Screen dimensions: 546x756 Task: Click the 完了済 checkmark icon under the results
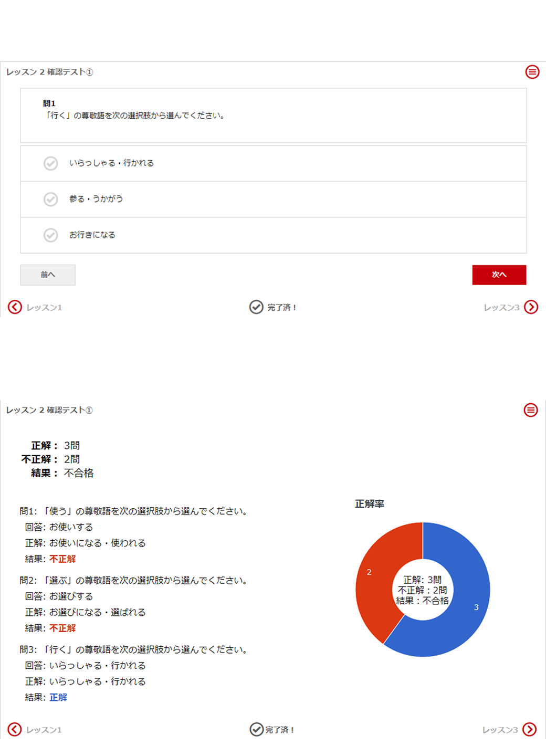tap(256, 729)
